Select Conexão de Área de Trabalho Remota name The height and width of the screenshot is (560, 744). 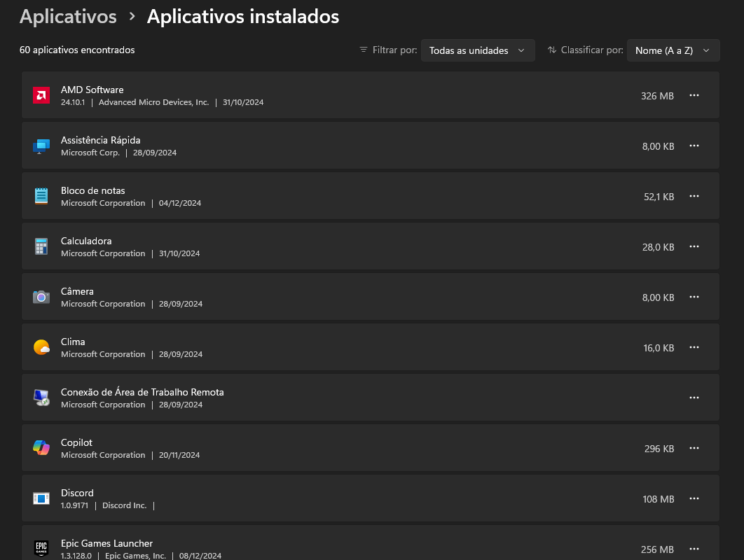142,392
